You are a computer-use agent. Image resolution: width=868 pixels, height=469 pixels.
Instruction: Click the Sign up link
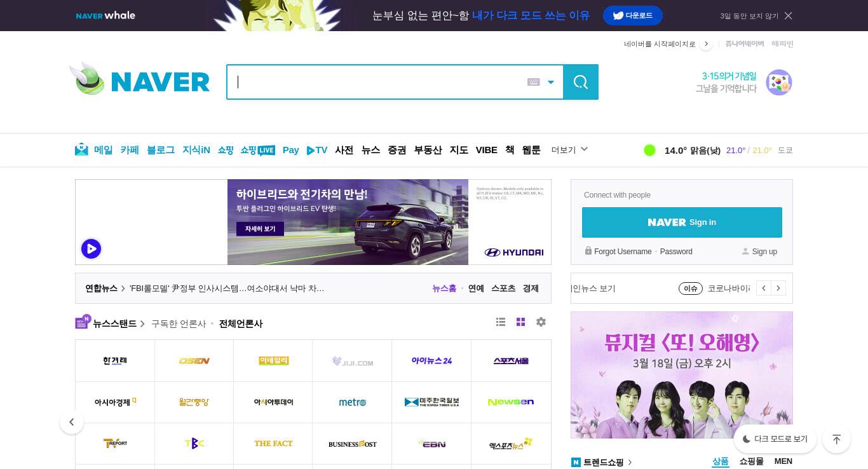tap(764, 252)
